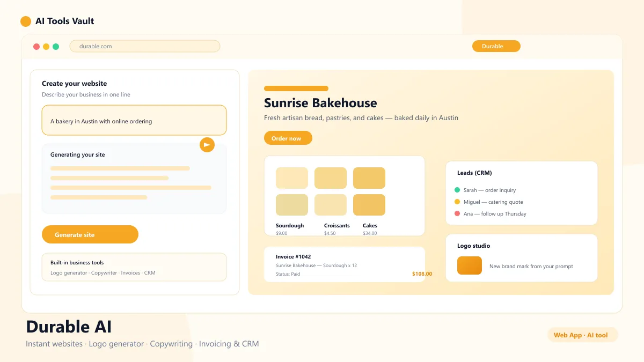Click the Logo studio heading
This screenshot has width=644, height=362.
tap(473, 246)
